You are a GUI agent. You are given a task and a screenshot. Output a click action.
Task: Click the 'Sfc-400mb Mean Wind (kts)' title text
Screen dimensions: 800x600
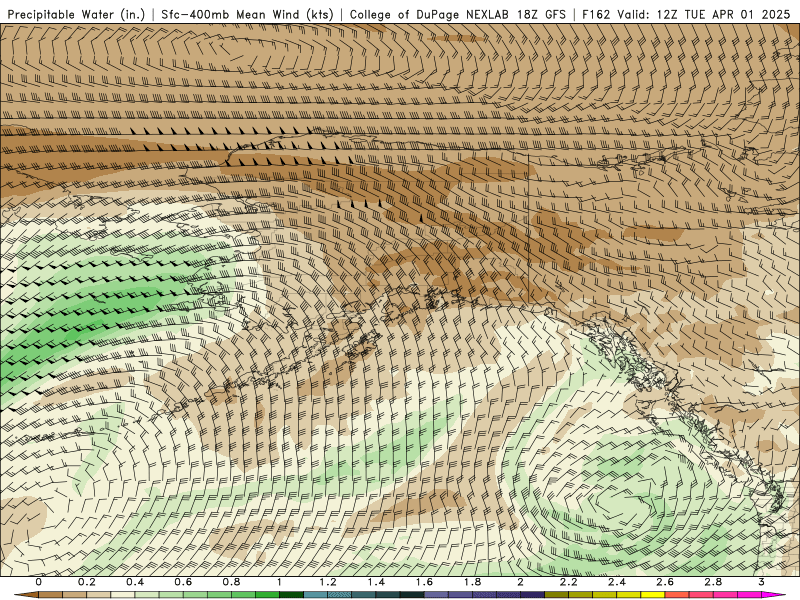pyautogui.click(x=247, y=14)
